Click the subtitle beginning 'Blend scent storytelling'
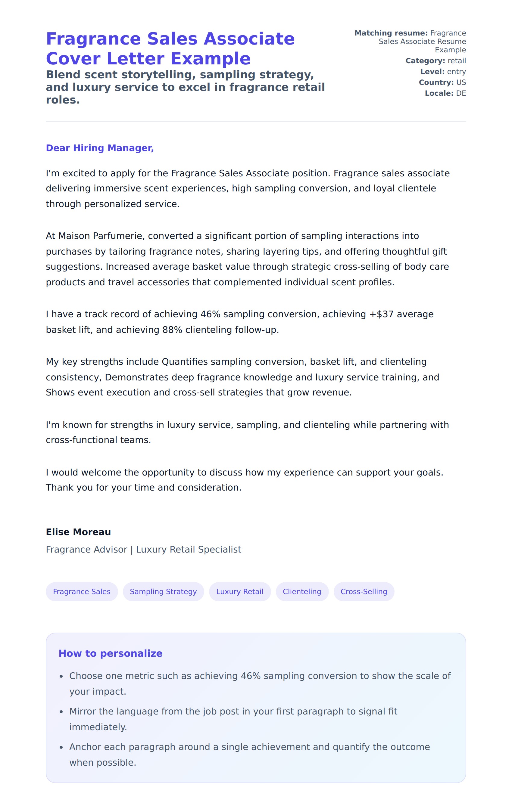 [185, 87]
